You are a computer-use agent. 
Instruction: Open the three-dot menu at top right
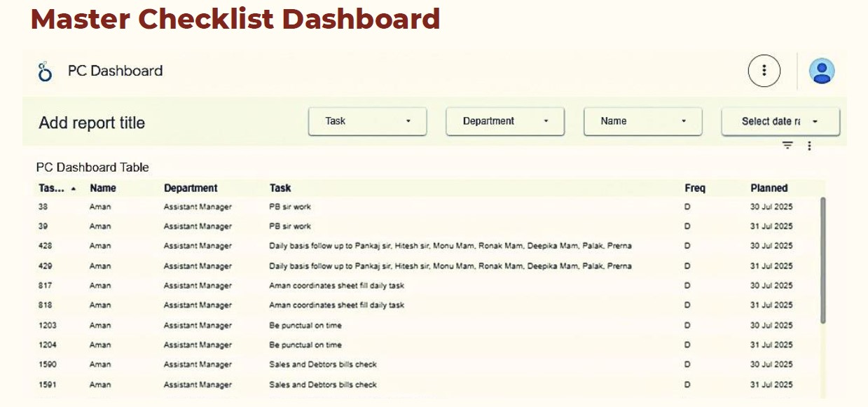[x=764, y=69]
